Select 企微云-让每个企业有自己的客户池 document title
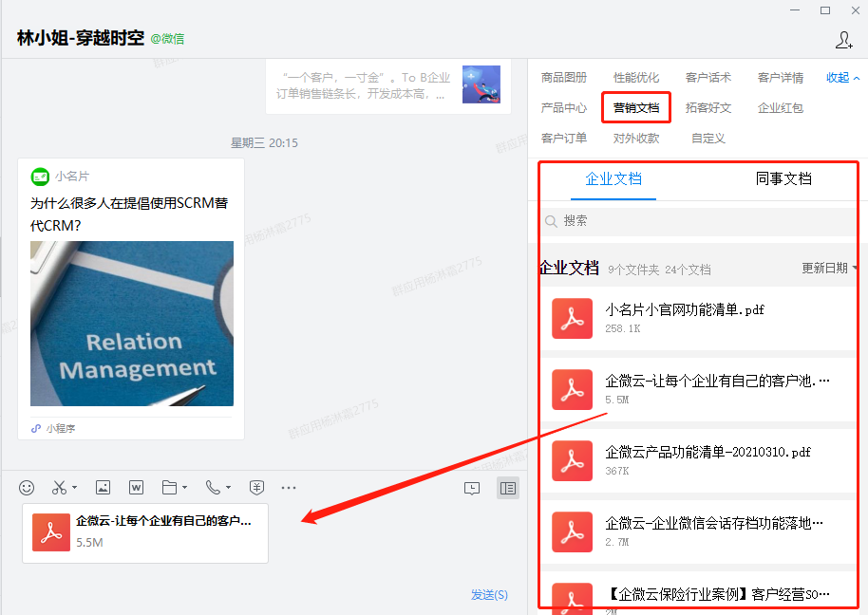This screenshot has width=868, height=615. [x=717, y=382]
